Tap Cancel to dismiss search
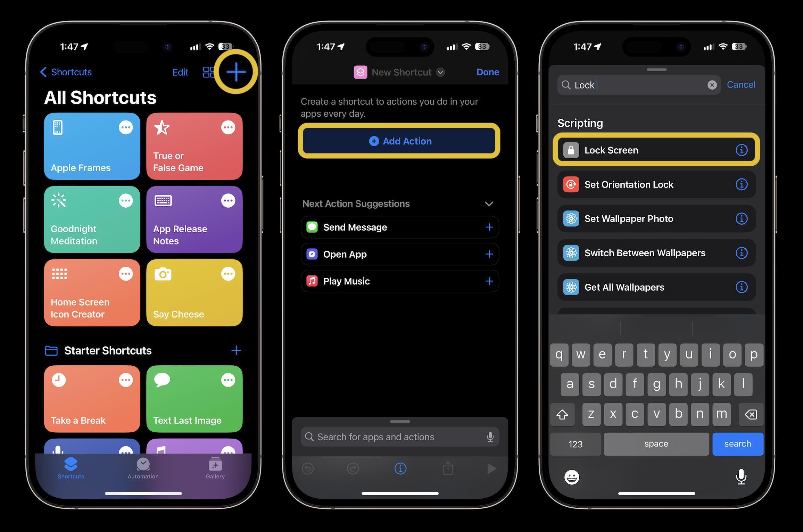The width and height of the screenshot is (803, 532). click(x=741, y=84)
